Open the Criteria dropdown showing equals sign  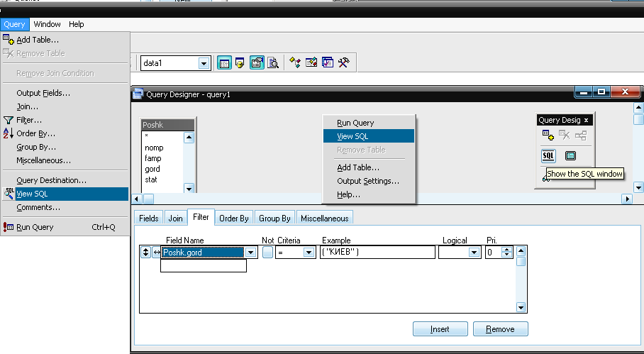pyautogui.click(x=309, y=253)
